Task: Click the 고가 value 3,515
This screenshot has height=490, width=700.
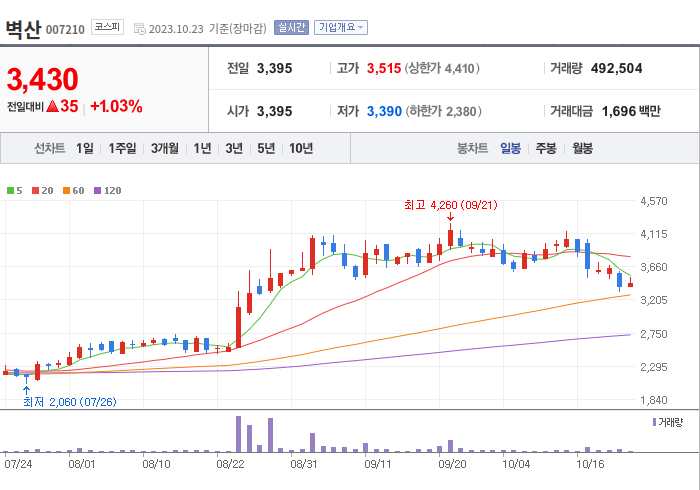Action: (x=384, y=68)
